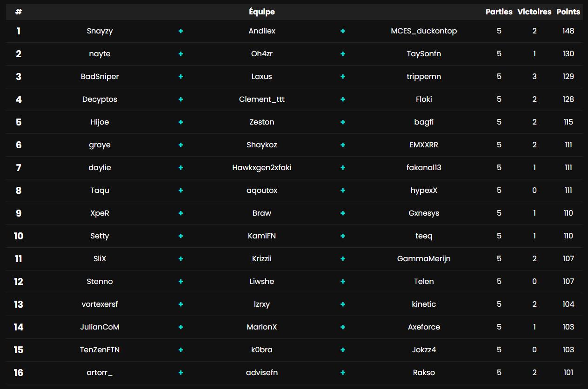Sort by the Parties column
Screen dimensions: 588x389
(x=499, y=12)
